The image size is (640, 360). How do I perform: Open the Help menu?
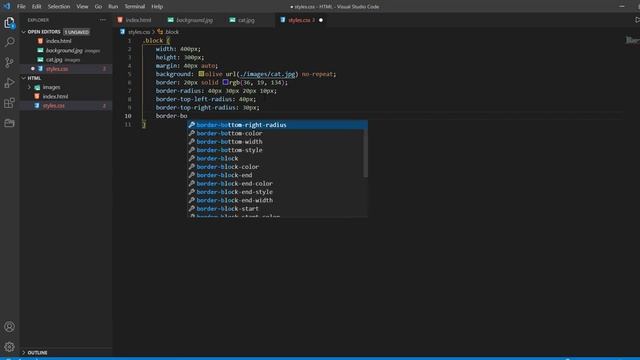157,7
